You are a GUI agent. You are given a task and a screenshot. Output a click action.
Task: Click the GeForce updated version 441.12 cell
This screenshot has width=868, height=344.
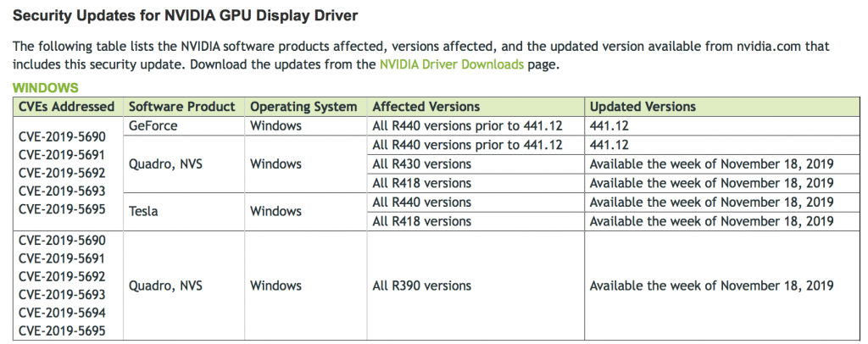[722, 126]
